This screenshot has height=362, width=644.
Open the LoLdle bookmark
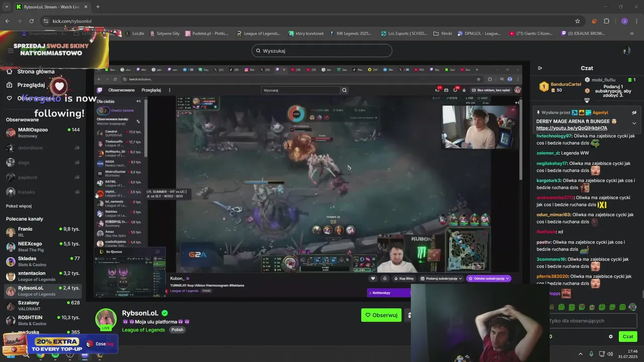tap(134, 34)
